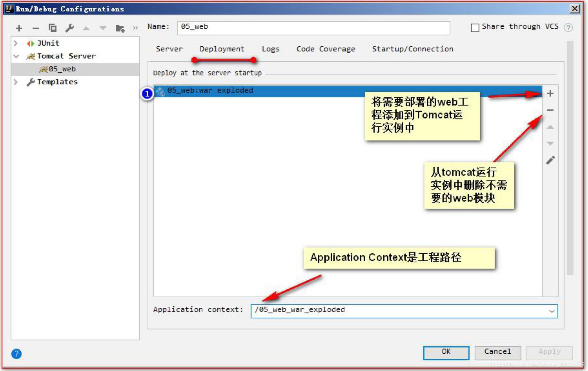This screenshot has height=371, width=588.
Task: Click the OK button
Action: (446, 353)
